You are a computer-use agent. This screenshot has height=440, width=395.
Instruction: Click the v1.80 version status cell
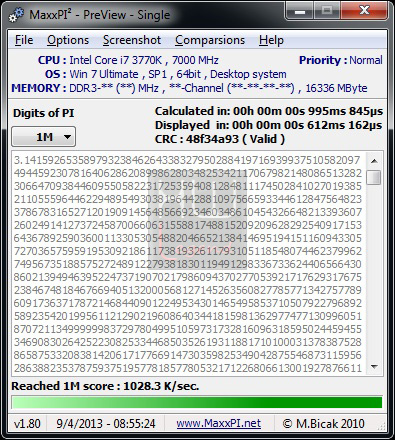pyautogui.click(x=27, y=424)
